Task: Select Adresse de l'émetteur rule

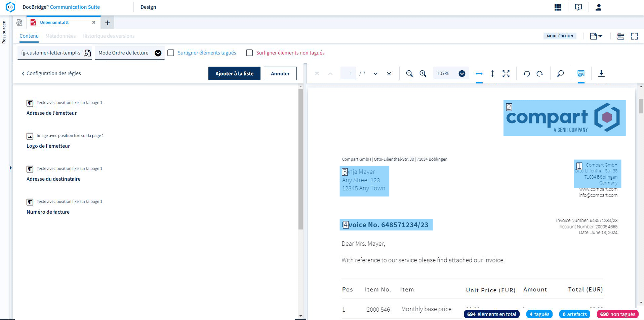Action: pyautogui.click(x=51, y=113)
